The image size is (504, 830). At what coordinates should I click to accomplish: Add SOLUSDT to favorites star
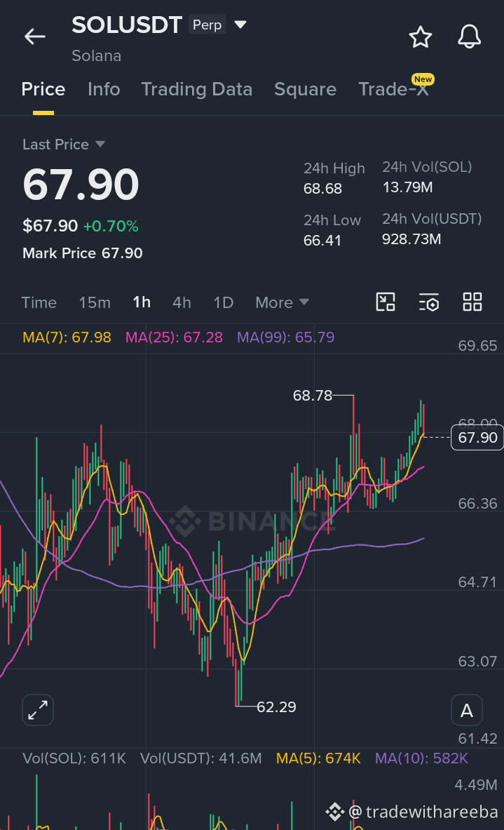coord(421,36)
